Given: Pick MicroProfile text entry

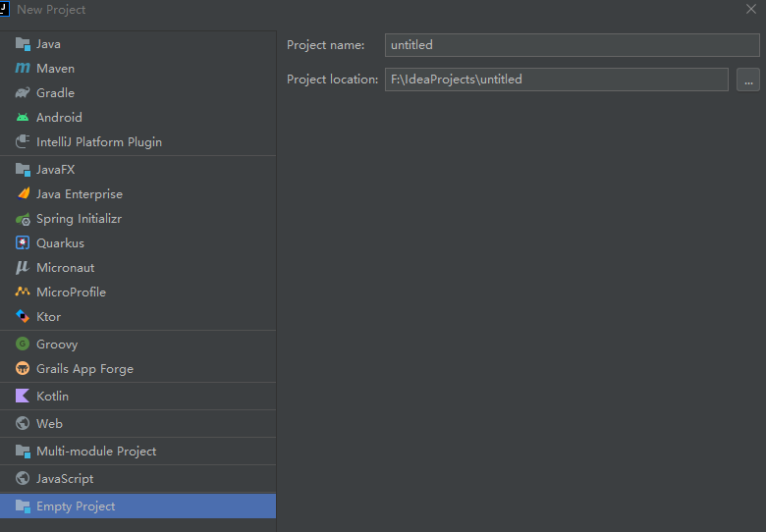Looking at the screenshot, I should (x=72, y=292).
